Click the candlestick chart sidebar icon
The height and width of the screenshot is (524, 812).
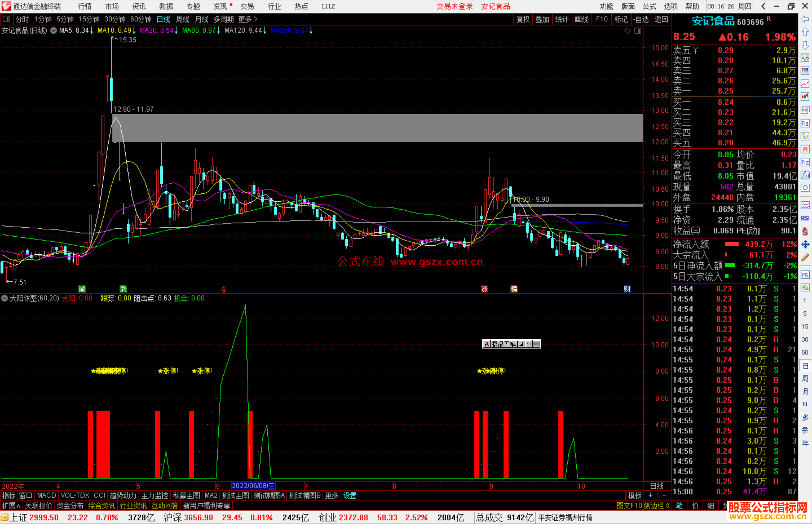(x=805, y=97)
